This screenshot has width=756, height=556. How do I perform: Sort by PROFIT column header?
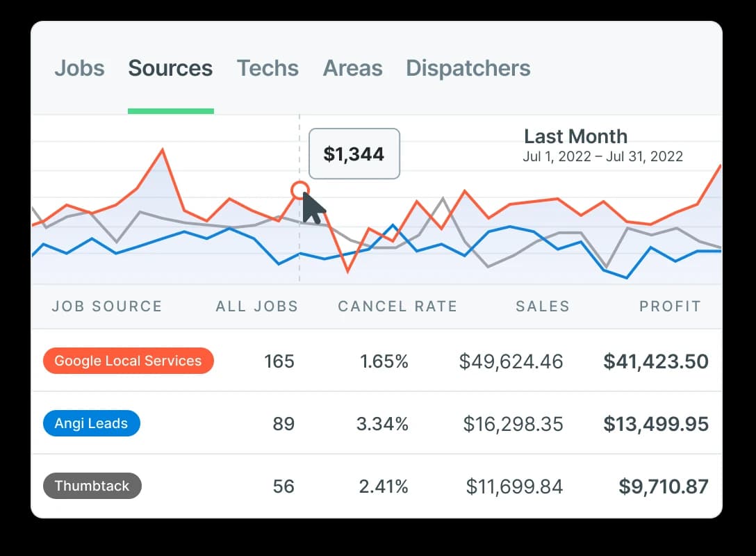click(x=670, y=306)
